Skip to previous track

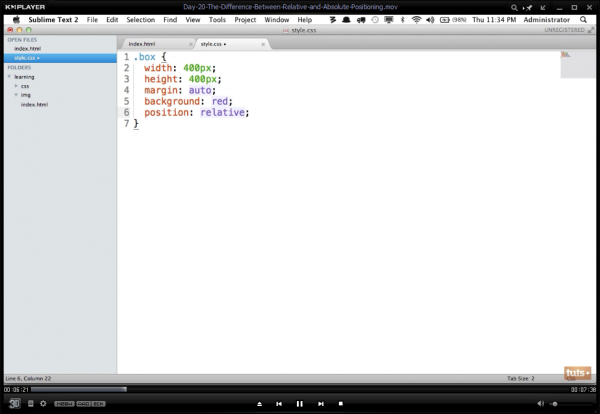(x=279, y=404)
